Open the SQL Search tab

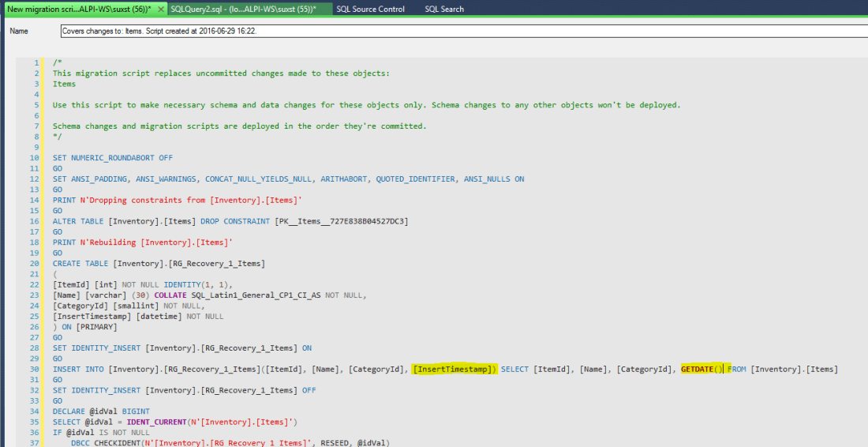444,9
